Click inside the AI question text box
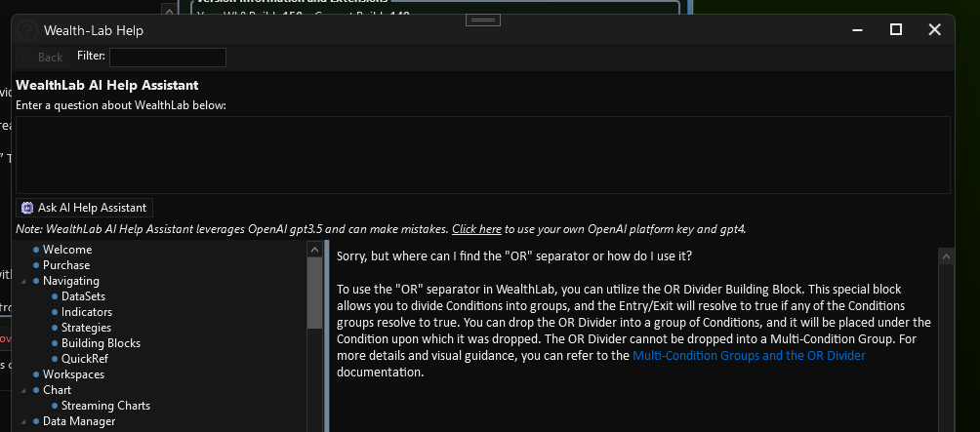This screenshot has width=980, height=432. tap(482, 155)
